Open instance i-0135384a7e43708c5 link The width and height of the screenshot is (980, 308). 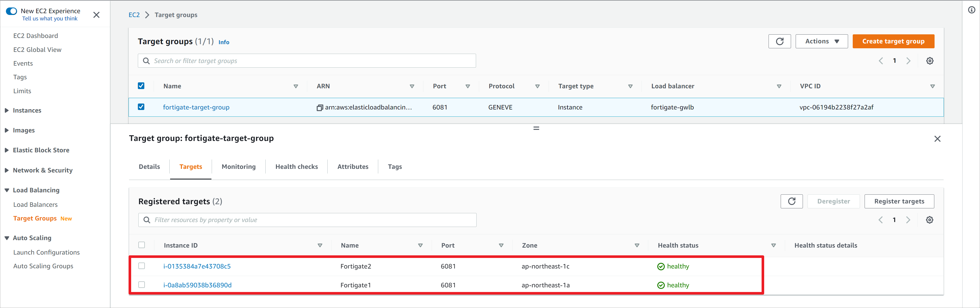point(197,266)
